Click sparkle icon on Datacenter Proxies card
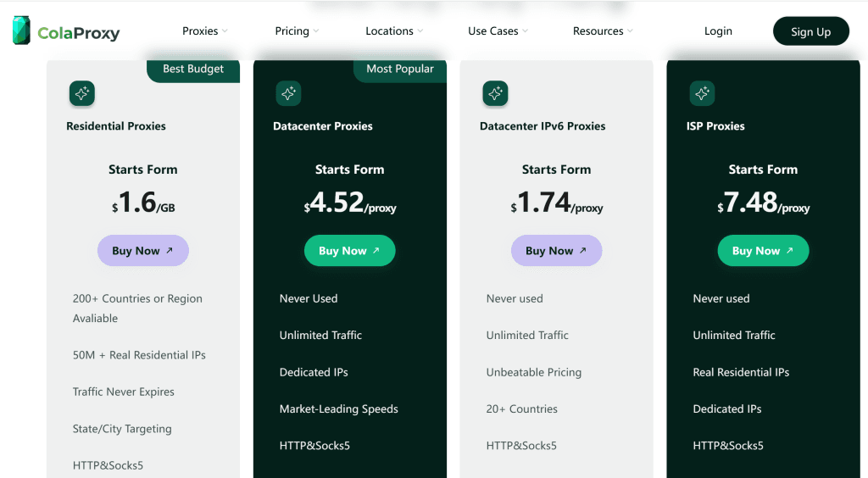Screen dimensions: 868x478 [x=288, y=93]
